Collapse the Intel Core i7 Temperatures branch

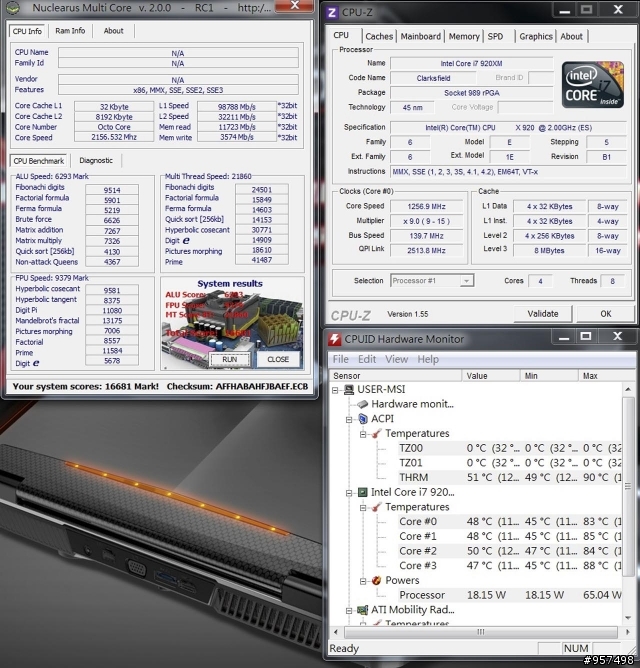363,508
